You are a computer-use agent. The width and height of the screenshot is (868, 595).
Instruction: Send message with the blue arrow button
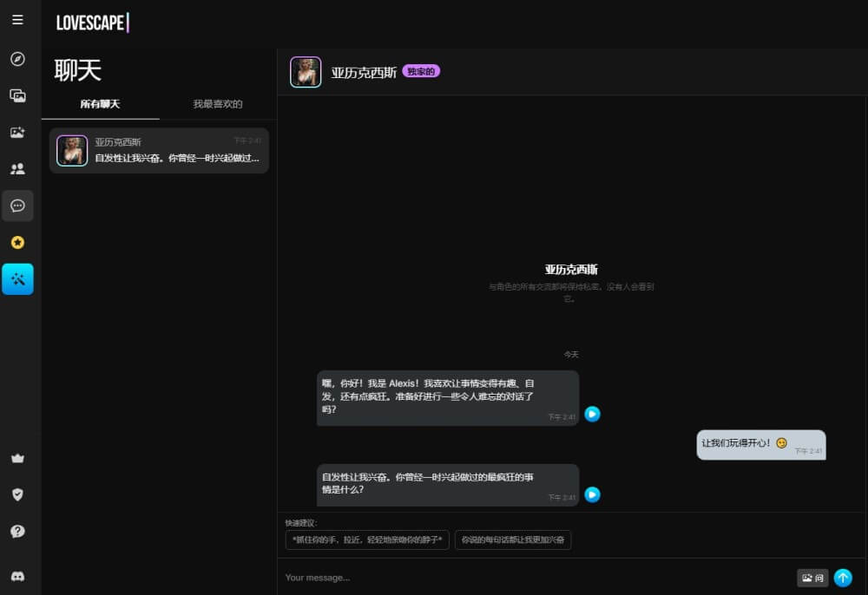pos(843,578)
